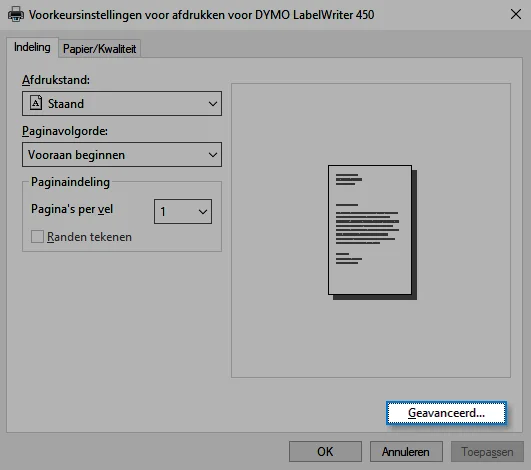Click the Toepassen button
This screenshot has width=531, height=470.
[487, 451]
